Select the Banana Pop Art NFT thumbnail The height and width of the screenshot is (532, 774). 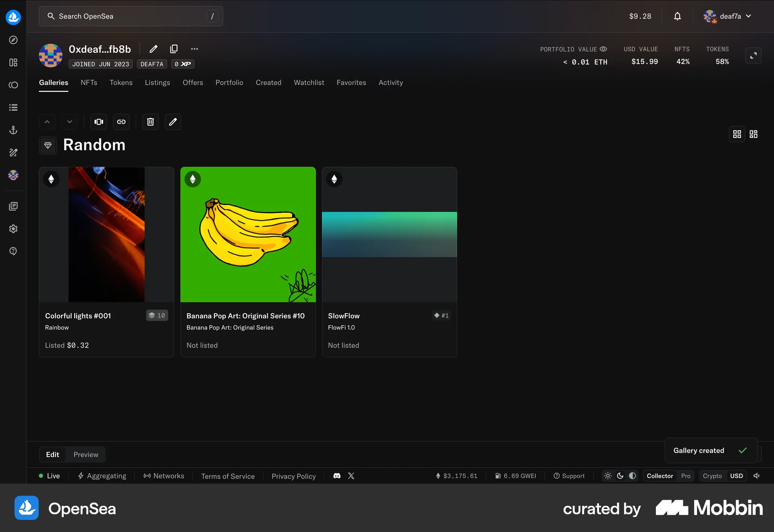click(248, 234)
